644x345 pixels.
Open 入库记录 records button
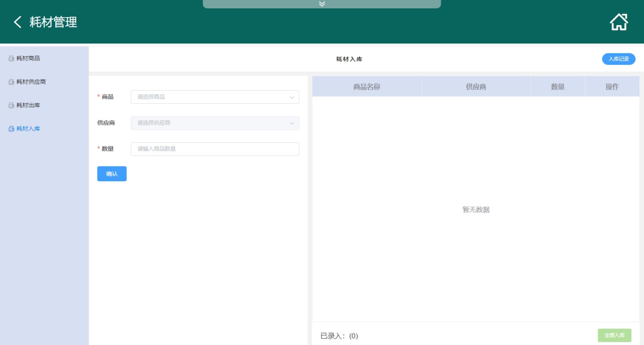pyautogui.click(x=619, y=59)
